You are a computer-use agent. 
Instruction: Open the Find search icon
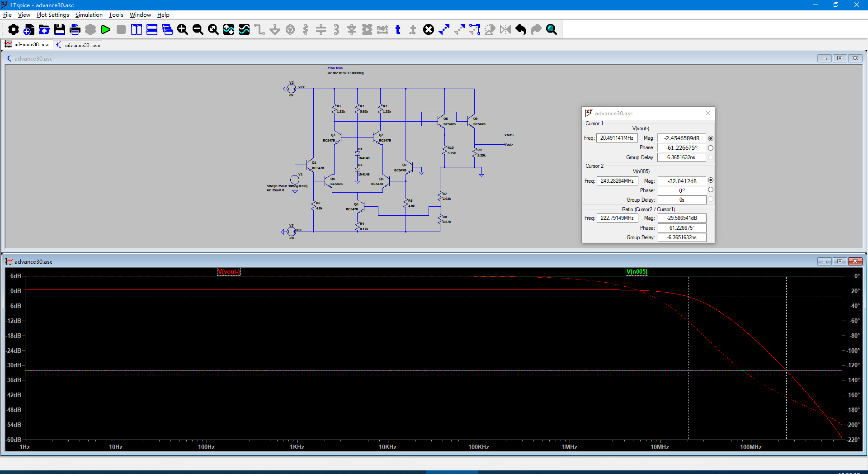point(552,29)
